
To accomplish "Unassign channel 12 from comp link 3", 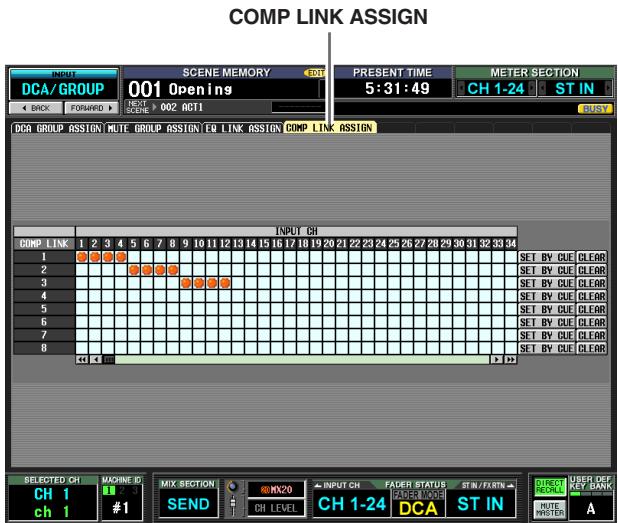I will pos(225,283).
